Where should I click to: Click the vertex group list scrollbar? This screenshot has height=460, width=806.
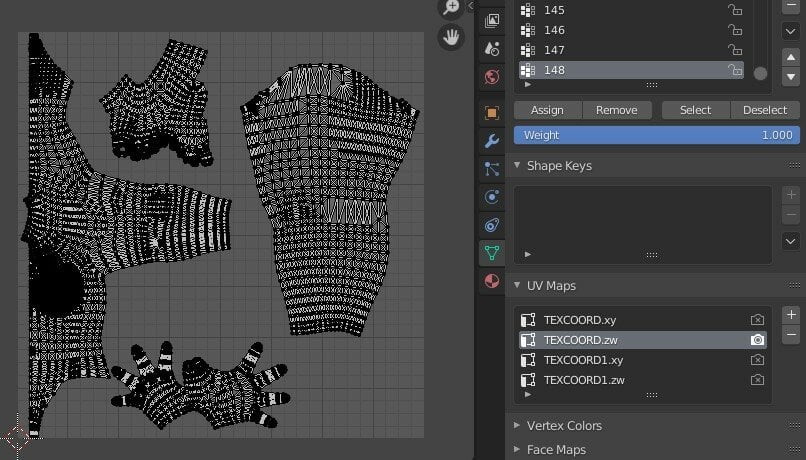(x=760, y=73)
